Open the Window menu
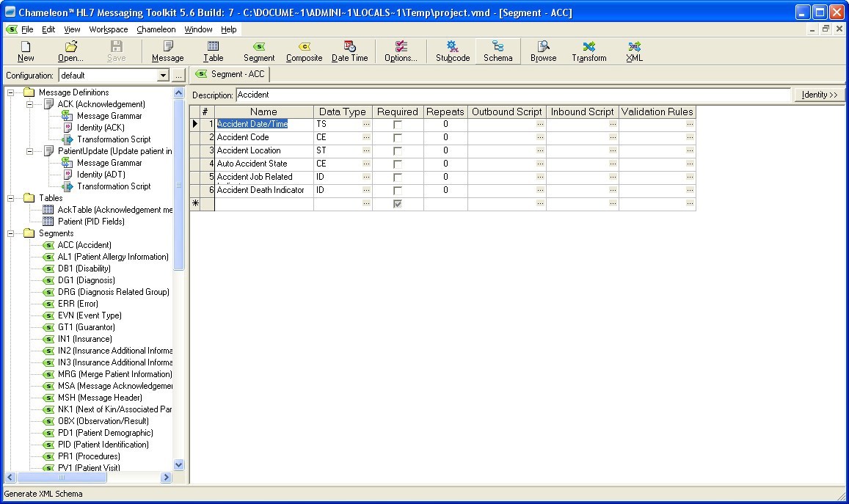 pos(198,29)
